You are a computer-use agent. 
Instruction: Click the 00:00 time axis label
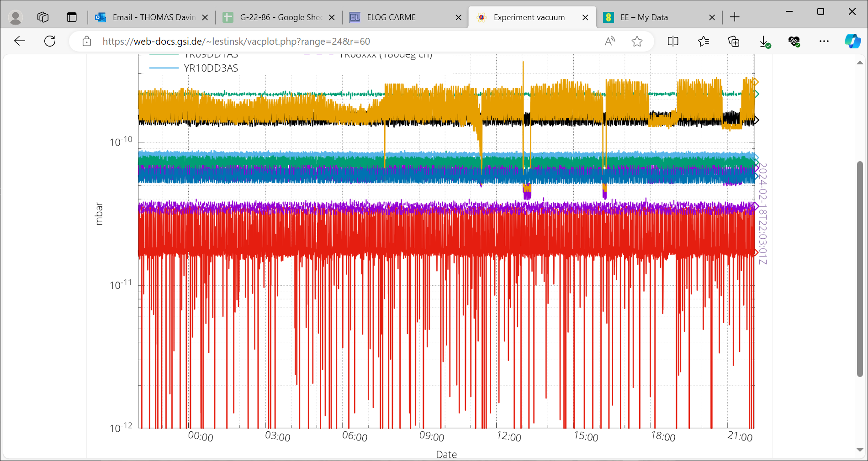(x=201, y=437)
